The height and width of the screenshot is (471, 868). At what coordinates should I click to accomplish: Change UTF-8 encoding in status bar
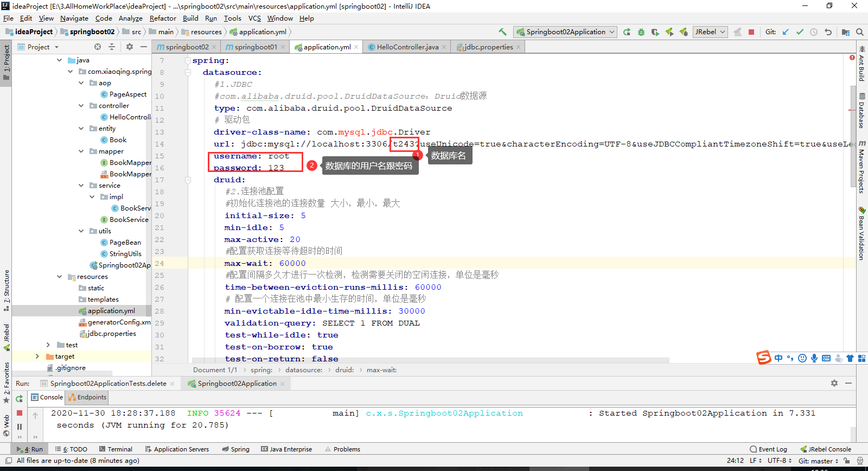[780, 461]
